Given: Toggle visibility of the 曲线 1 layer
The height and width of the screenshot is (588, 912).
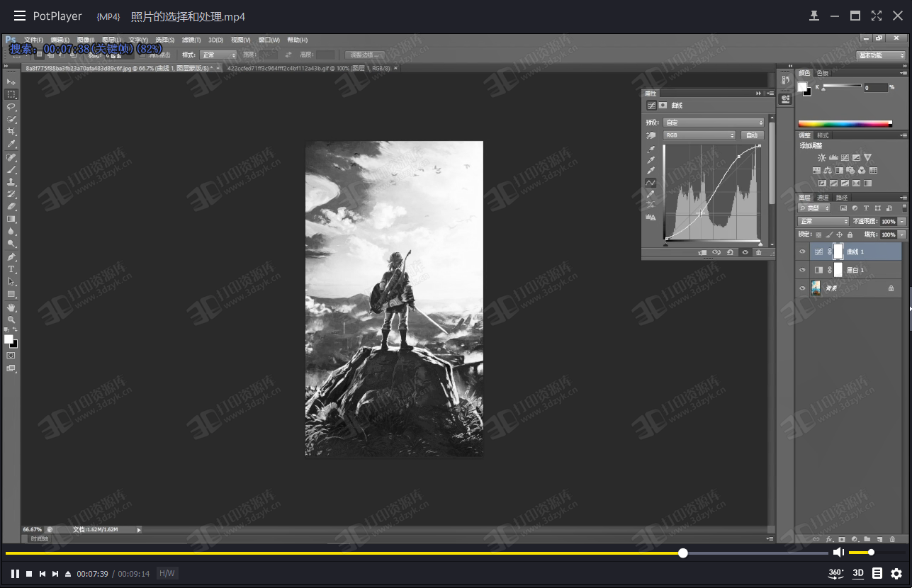Looking at the screenshot, I should click(x=802, y=251).
